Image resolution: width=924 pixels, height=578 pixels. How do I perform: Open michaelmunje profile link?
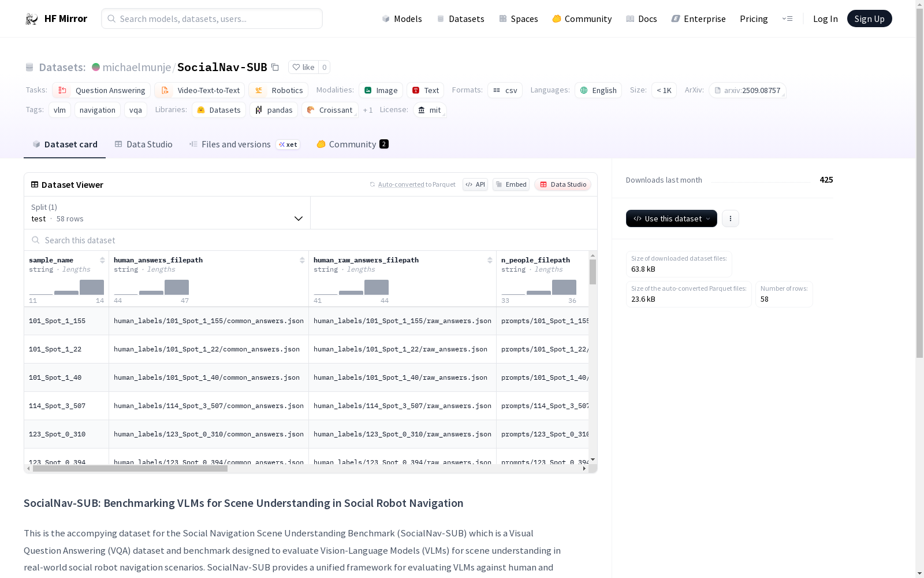coord(137,67)
